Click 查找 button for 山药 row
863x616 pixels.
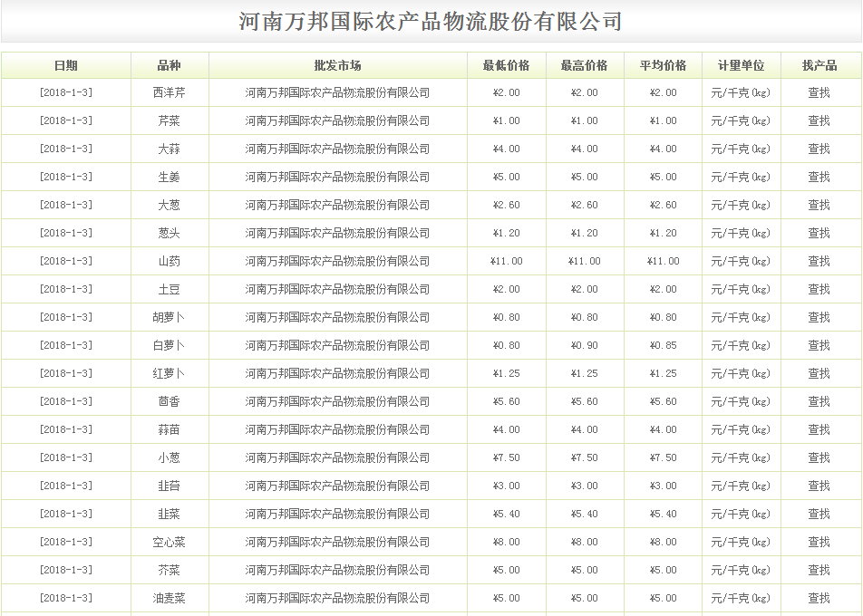pos(819,260)
